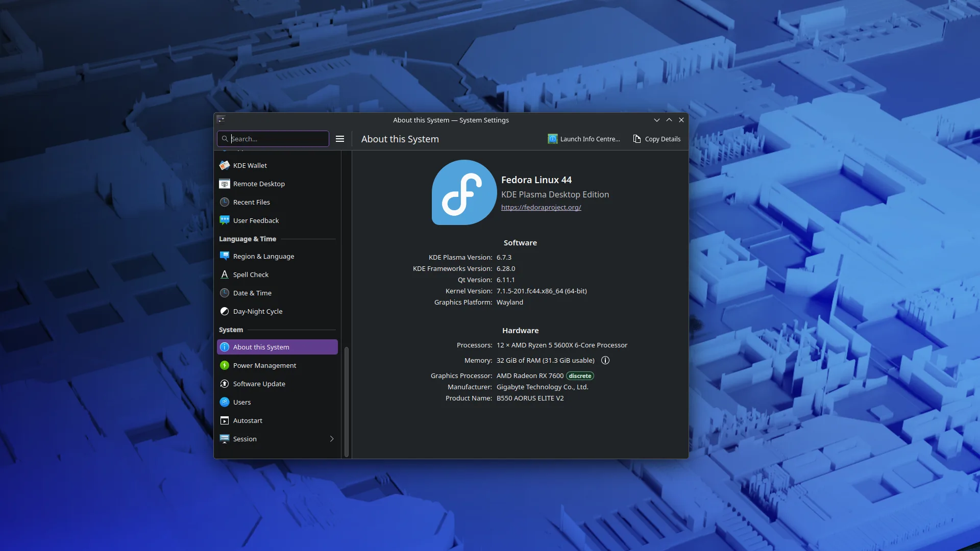Screen dimensions: 980x551
Task: Click the Graphics Platform value Wayland
Action: 510,302
